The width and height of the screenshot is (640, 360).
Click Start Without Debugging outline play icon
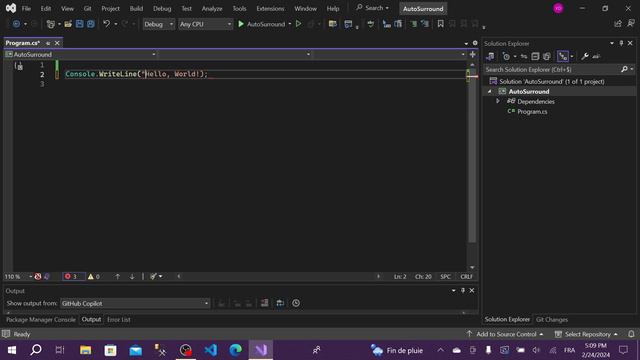coord(298,24)
